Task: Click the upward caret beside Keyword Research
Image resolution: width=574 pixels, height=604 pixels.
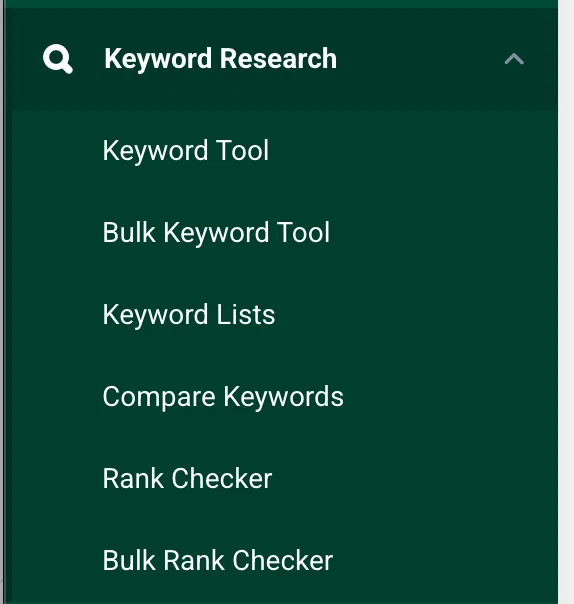Action: (514, 59)
